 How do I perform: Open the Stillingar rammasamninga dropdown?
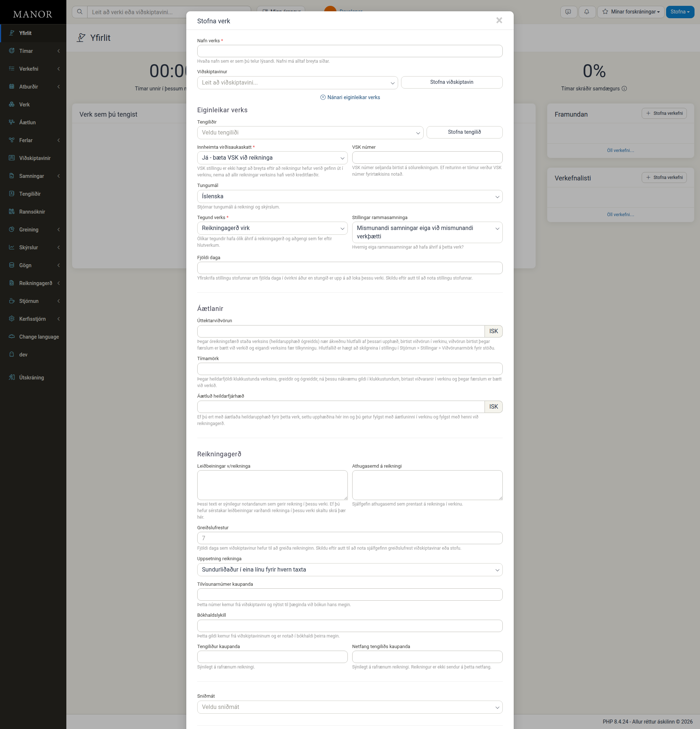point(427,232)
